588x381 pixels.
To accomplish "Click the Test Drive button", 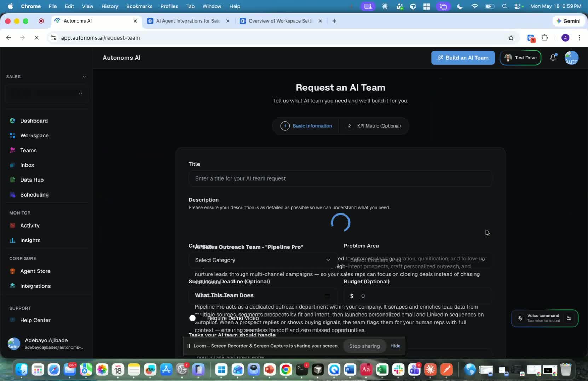I will (520, 58).
